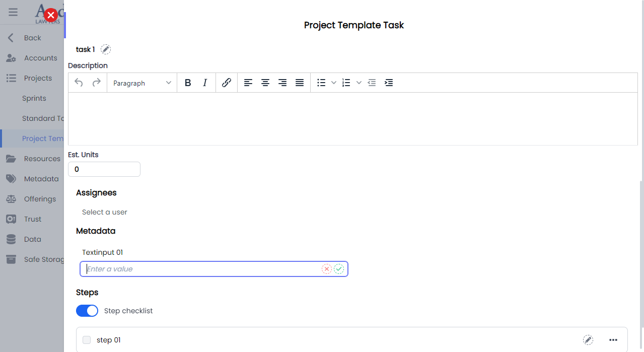This screenshot has width=644, height=352.
Task: Apply italic formatting
Action: coord(205,83)
